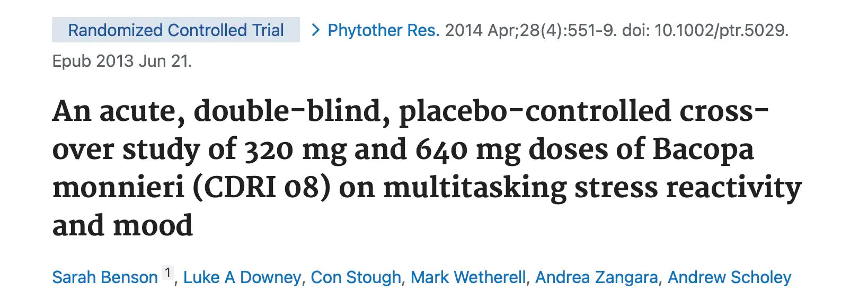The width and height of the screenshot is (868, 299).
Task: Click 'Bacopa' in the article title
Action: 703,150
